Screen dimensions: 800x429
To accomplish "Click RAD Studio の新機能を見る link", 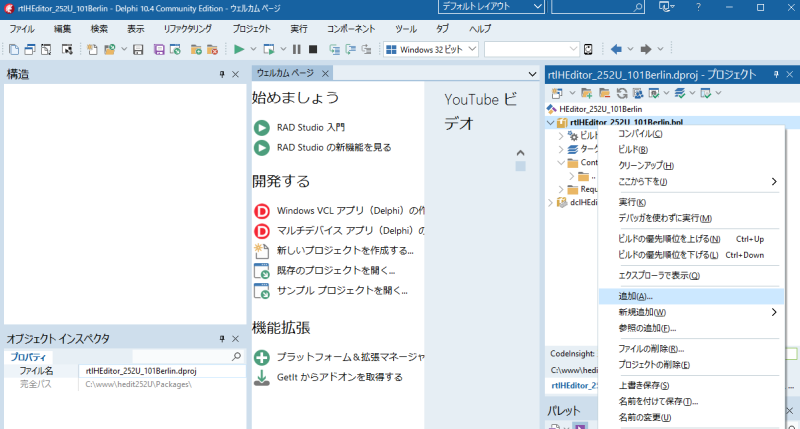I will pos(334,147).
